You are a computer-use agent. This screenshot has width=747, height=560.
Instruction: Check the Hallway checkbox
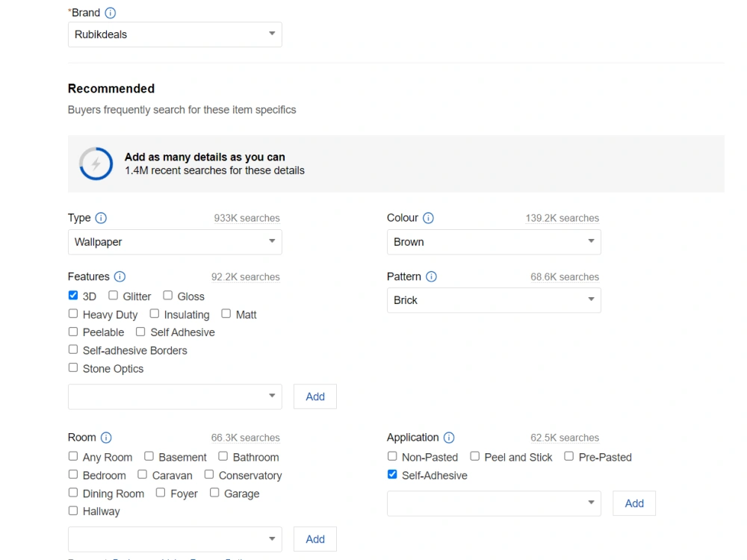coord(73,511)
